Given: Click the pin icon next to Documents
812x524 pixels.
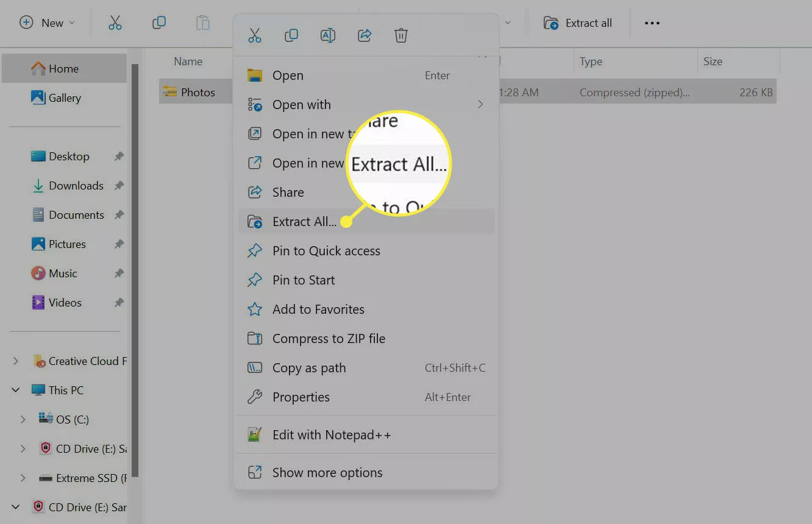Looking at the screenshot, I should coord(119,215).
